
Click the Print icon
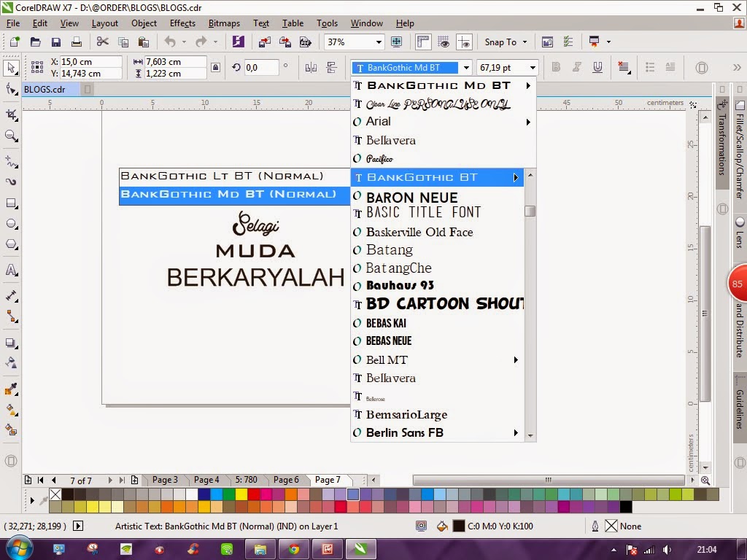tap(76, 42)
